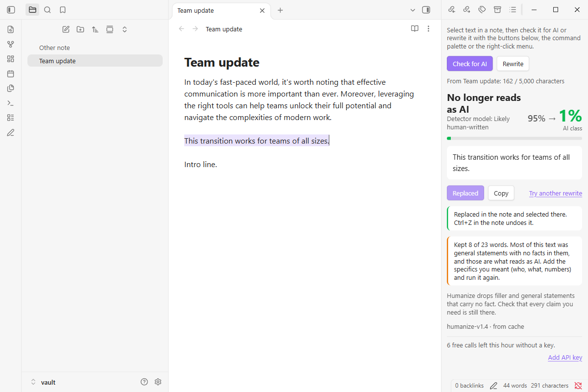Viewport: 588px width, 392px height.
Task: Open the Search tab icon in the sidebar
Action: 48,10
